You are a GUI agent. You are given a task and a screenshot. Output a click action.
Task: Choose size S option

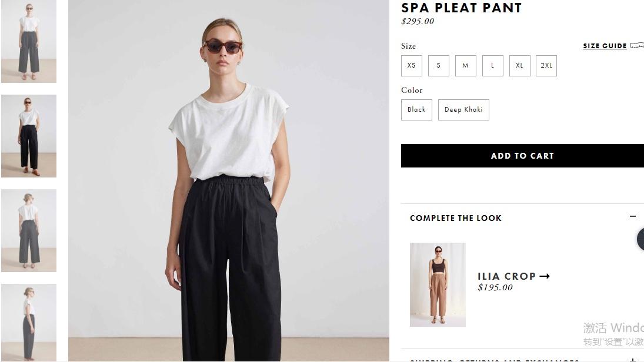point(439,66)
